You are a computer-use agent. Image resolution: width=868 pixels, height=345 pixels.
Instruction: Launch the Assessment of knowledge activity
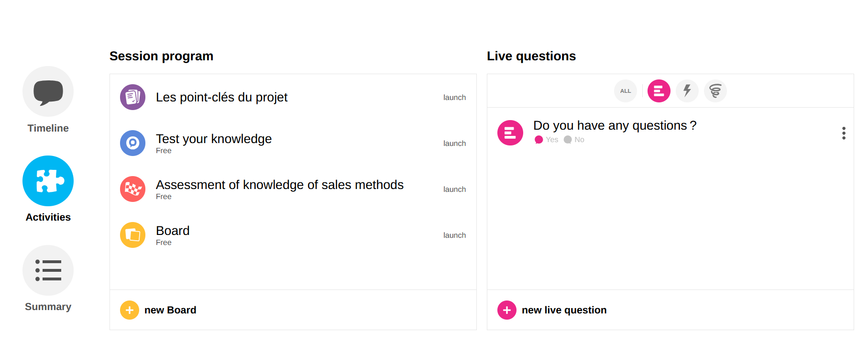(x=454, y=189)
